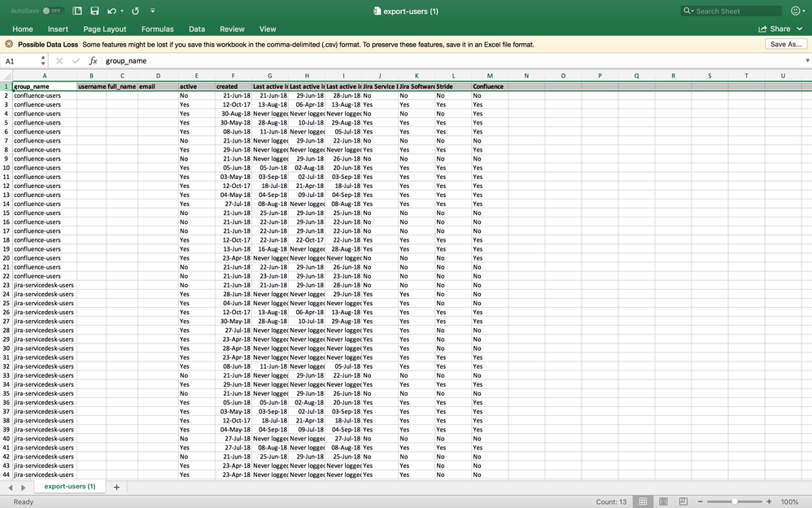
Task: Toggle AutoSave off switch to on
Action: pos(54,11)
